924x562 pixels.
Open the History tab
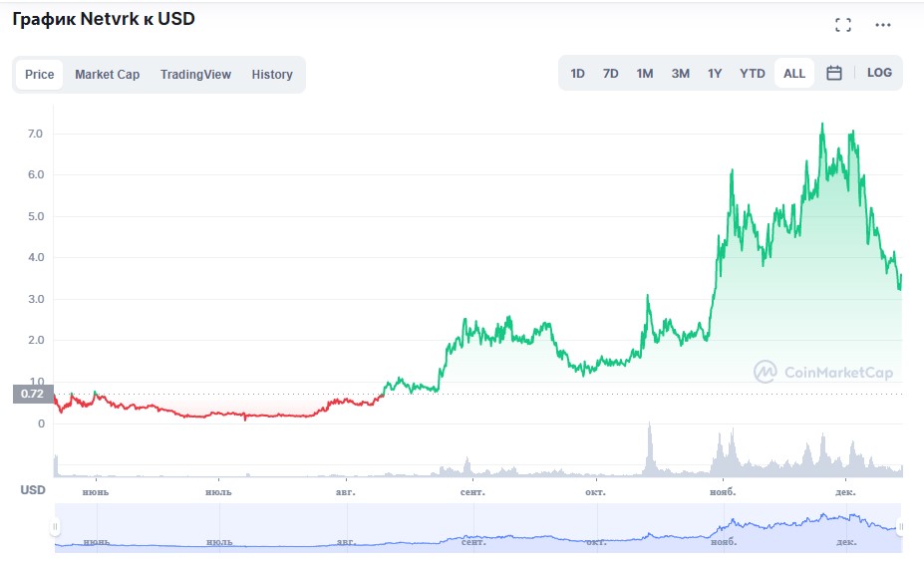(272, 75)
